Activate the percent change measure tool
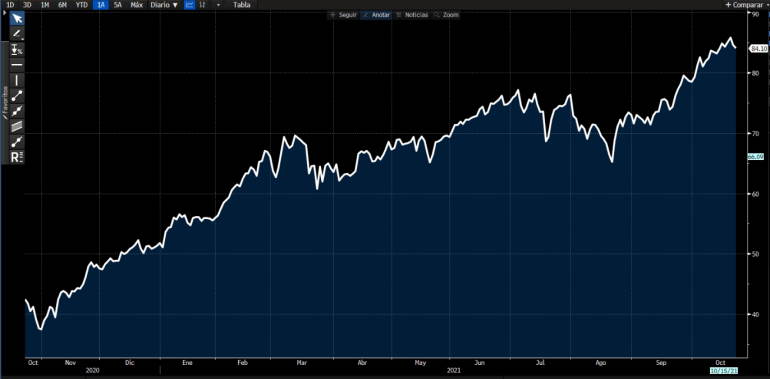Viewport: 770px width, 379px height. (17, 50)
